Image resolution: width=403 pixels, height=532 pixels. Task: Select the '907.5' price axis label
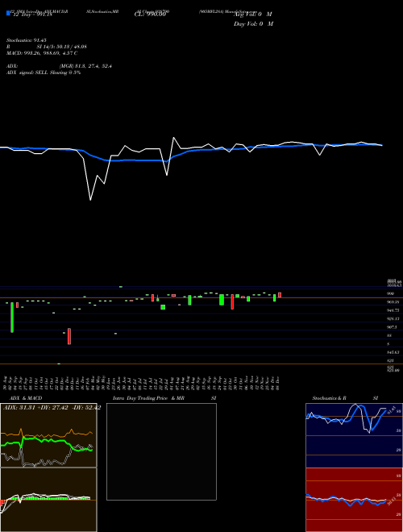(x=392, y=327)
